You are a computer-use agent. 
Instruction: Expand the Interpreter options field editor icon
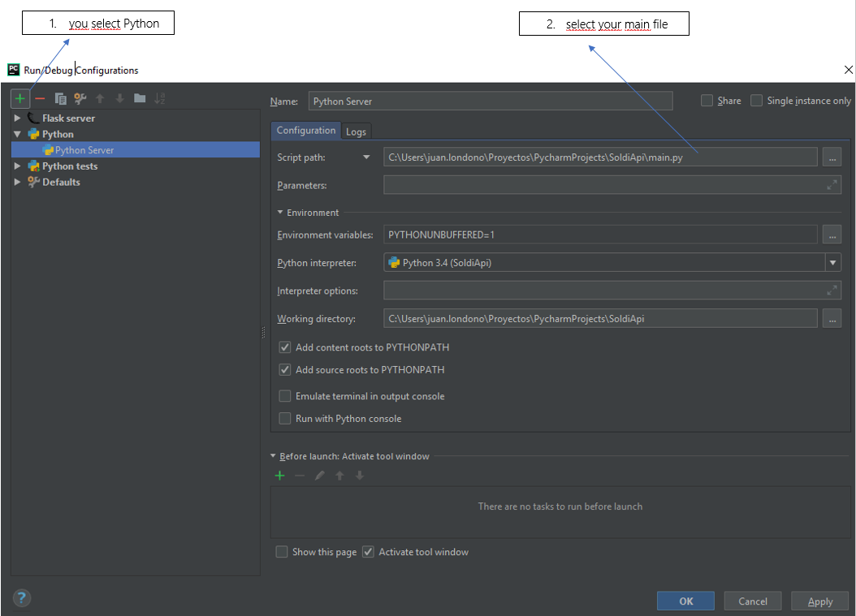832,291
